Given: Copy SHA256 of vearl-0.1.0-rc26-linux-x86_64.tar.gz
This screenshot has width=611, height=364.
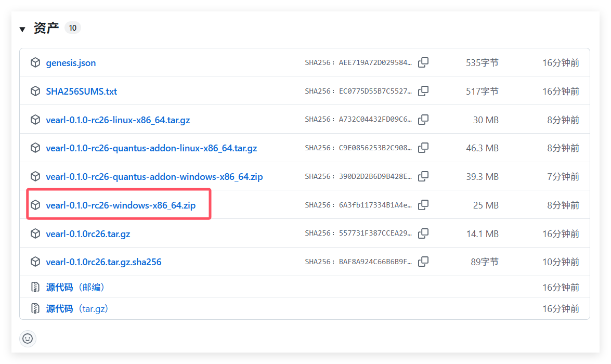Looking at the screenshot, I should (x=423, y=119).
